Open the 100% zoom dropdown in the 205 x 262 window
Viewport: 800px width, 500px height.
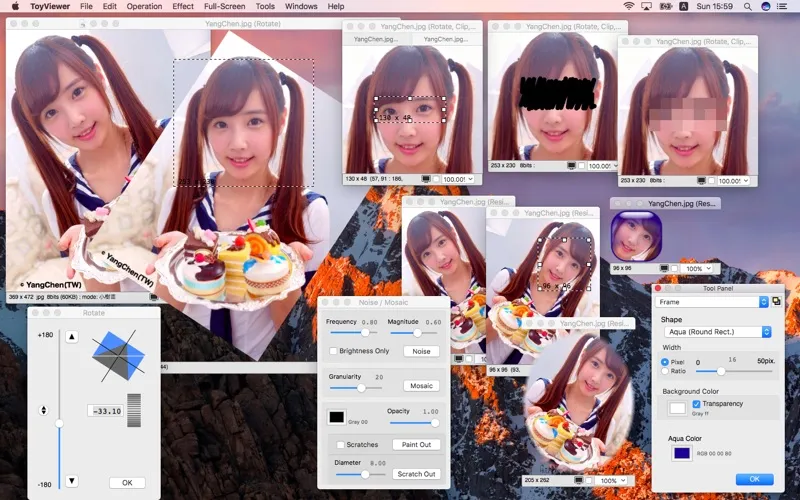[x=612, y=481]
